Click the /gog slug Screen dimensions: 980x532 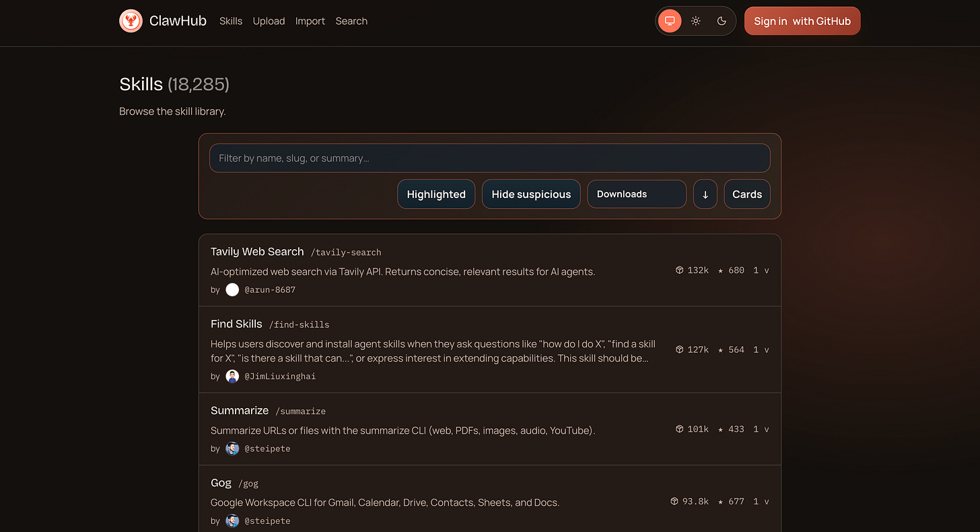click(248, 484)
